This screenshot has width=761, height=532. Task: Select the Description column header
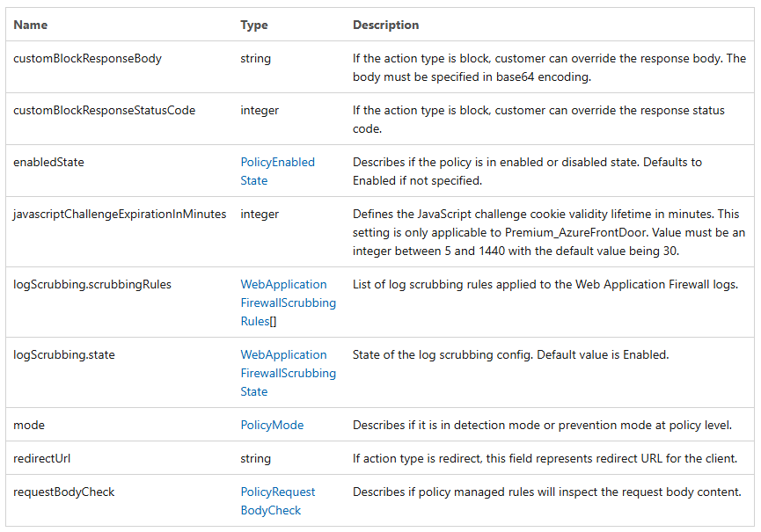point(386,25)
